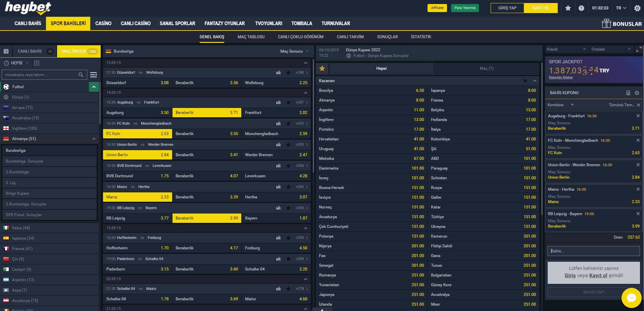
Task: Open the Maç Sonucu market dropdown
Action: coord(294,51)
